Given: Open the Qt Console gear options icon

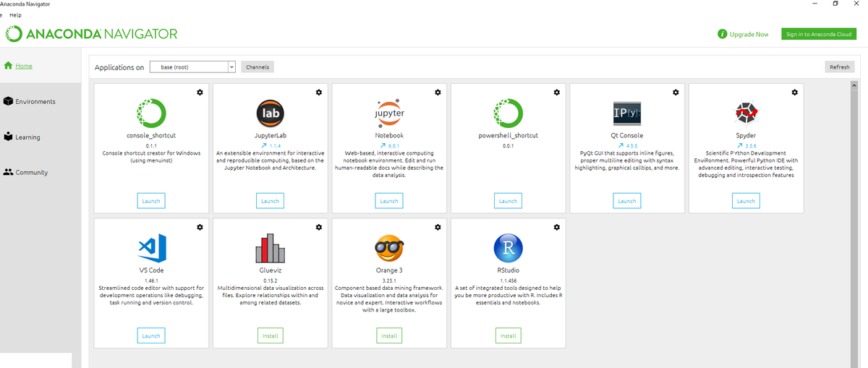Looking at the screenshot, I should pyautogui.click(x=676, y=93).
